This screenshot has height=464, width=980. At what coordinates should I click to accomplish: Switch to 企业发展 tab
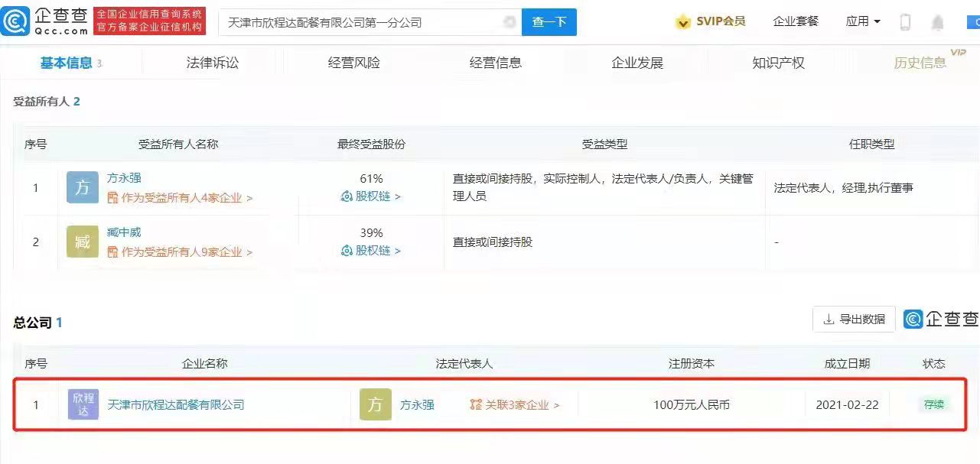(x=637, y=63)
